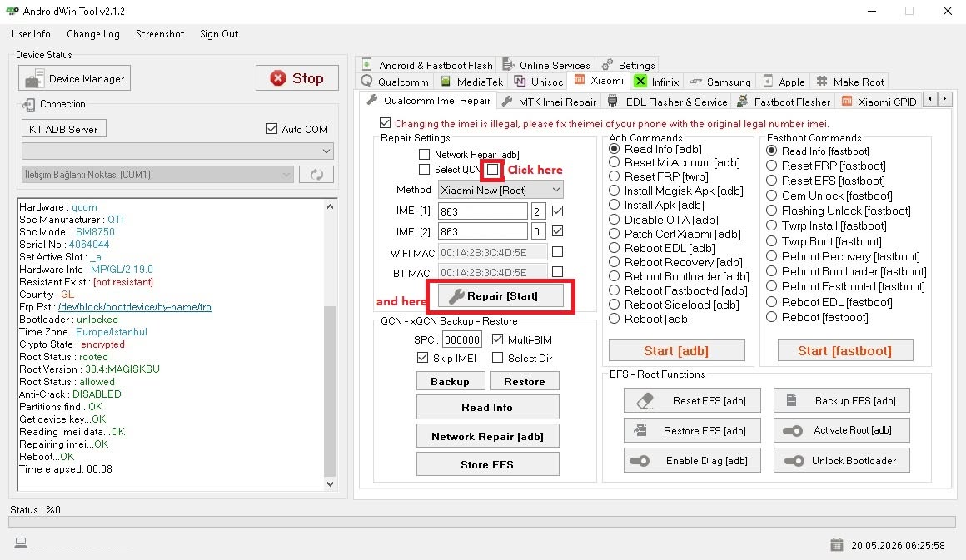
Task: Select Reset FRP [fastboot] radio option
Action: pos(771,166)
